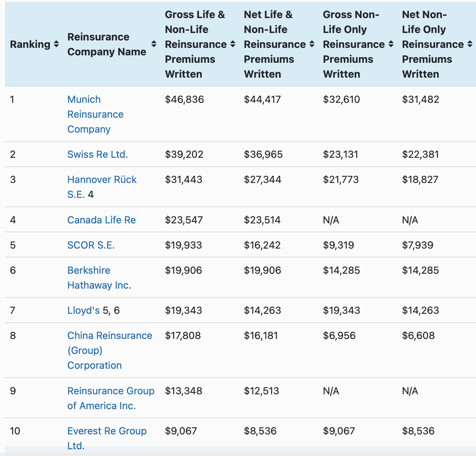Click the Ranking column sort arrows

point(56,44)
